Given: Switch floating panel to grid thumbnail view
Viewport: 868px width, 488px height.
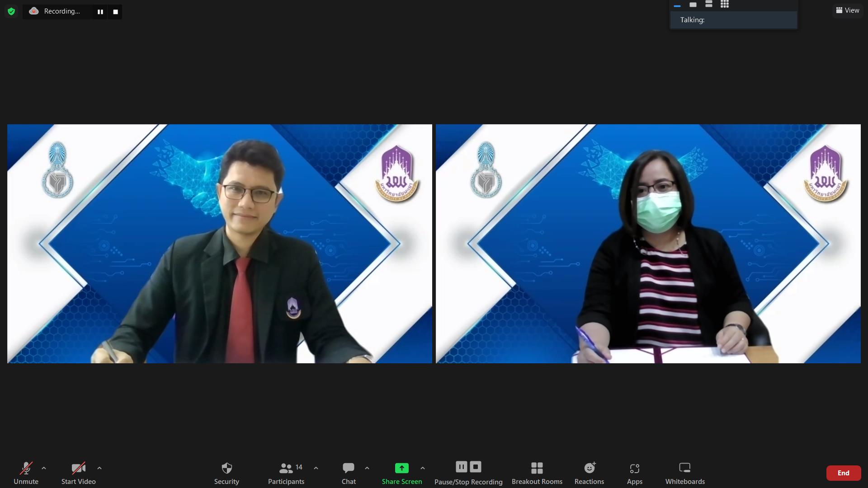Looking at the screenshot, I should (725, 5).
